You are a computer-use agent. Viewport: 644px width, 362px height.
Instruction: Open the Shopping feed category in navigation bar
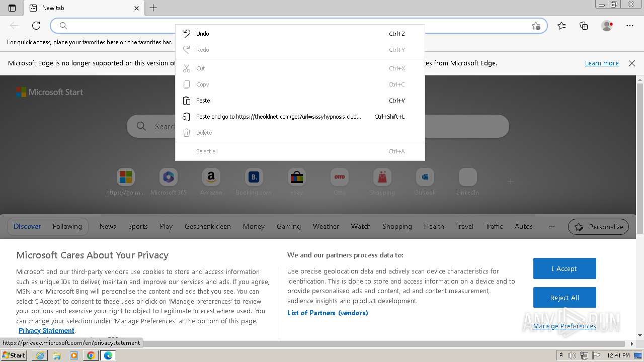click(397, 227)
